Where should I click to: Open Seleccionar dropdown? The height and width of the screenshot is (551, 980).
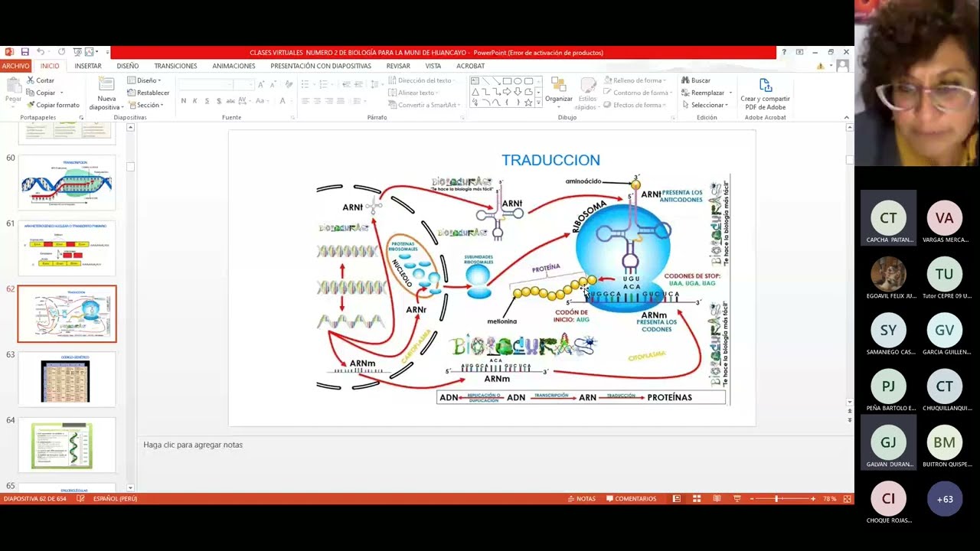704,105
